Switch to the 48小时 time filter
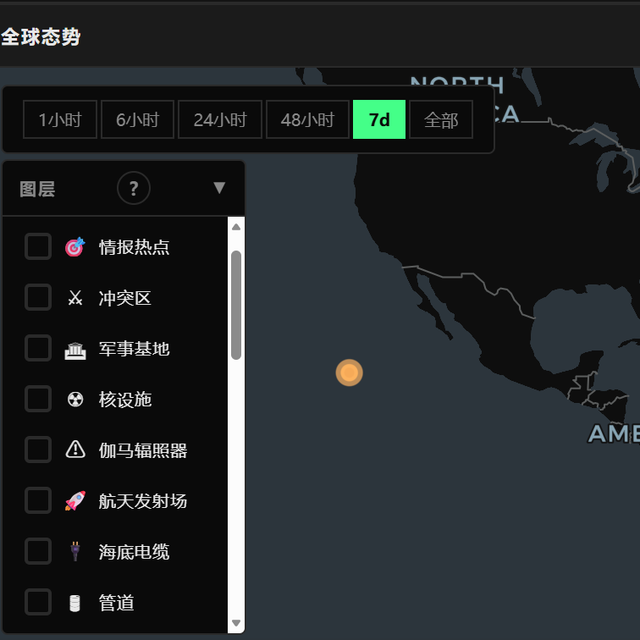Viewport: 640px width, 640px height. 307,120
